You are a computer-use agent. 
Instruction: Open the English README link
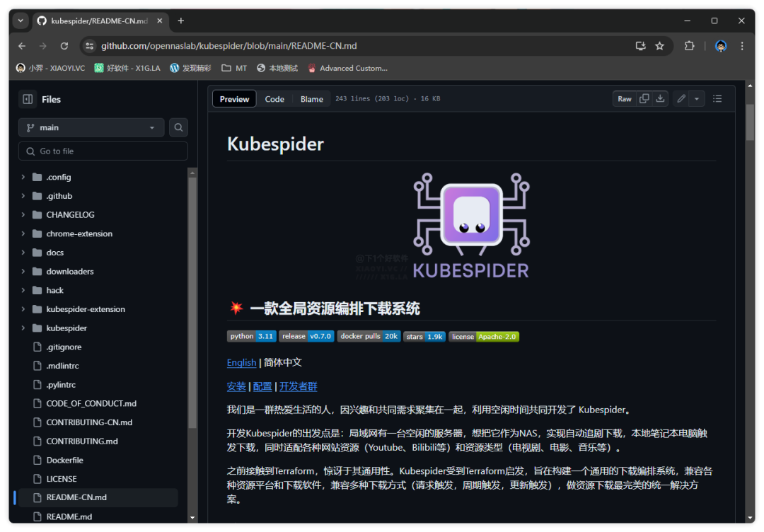point(241,362)
